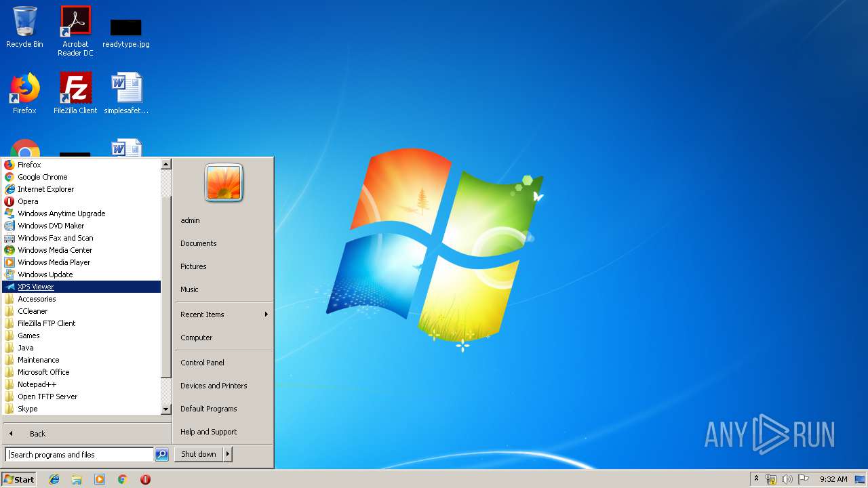Open the Action Center flag icon
The width and height of the screenshot is (868, 488).
[x=803, y=479]
